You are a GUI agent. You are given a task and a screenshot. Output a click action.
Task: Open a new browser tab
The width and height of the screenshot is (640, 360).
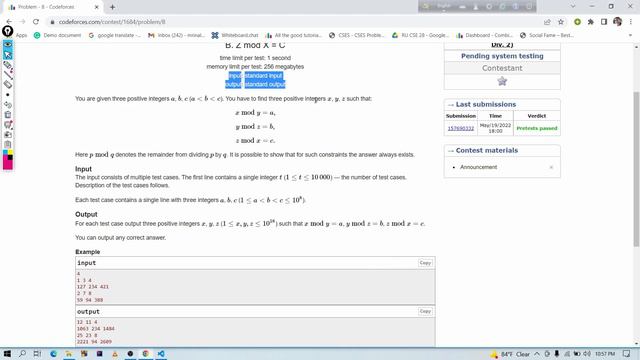(112, 7)
